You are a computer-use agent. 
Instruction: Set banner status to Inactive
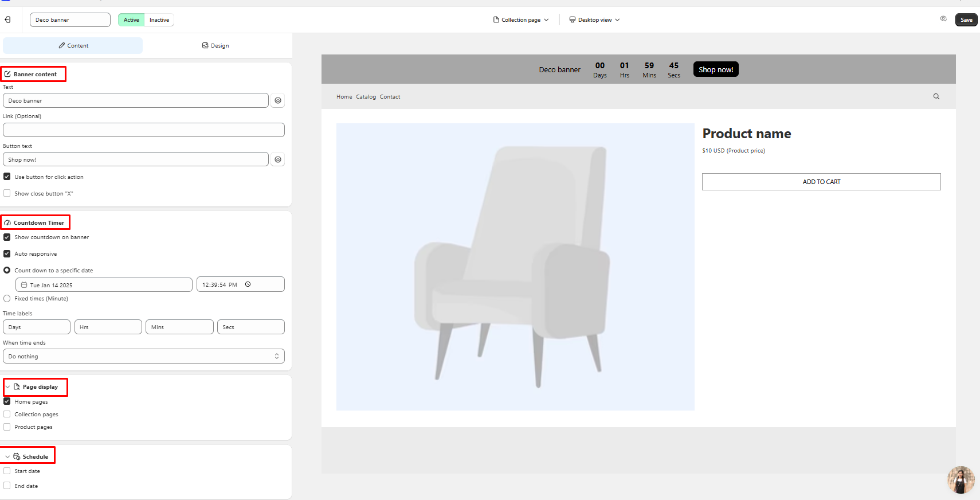pos(159,19)
